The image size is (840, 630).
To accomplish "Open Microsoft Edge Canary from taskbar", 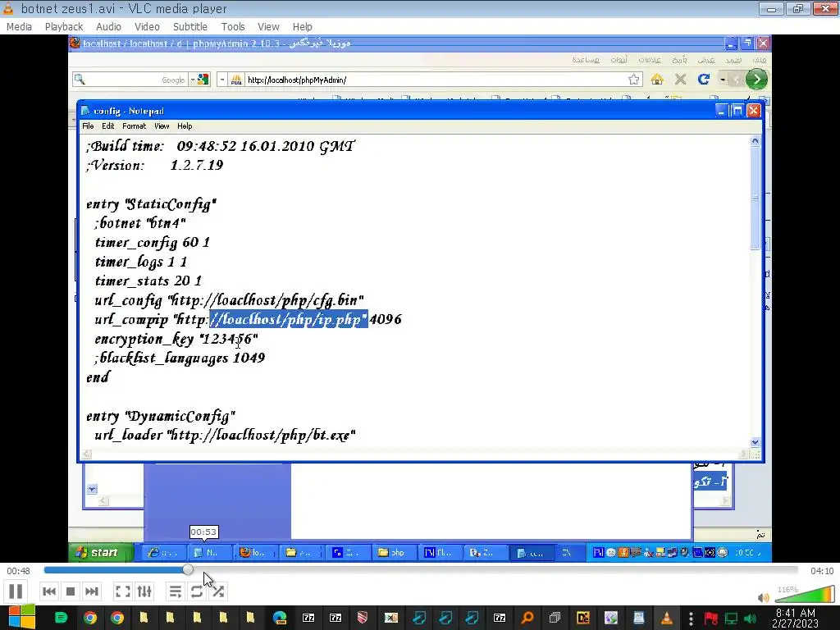I will (280, 618).
